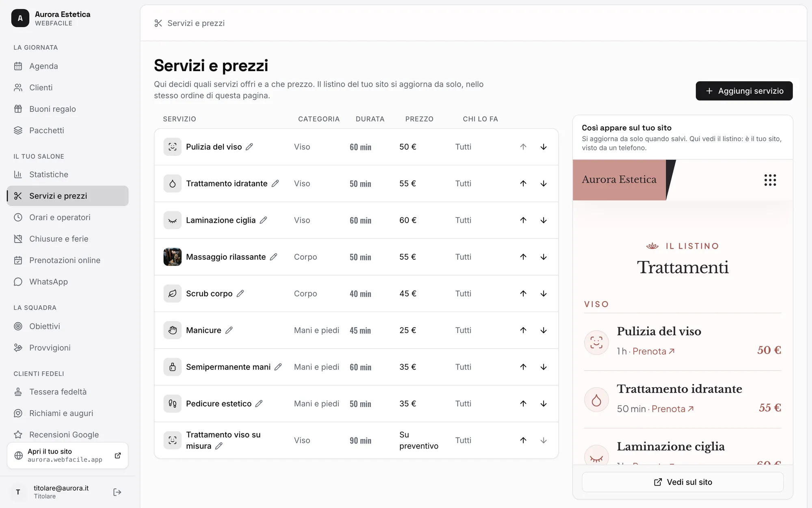This screenshot has width=812, height=508.
Task: Go to Chiusure e ferie
Action: point(67,239)
